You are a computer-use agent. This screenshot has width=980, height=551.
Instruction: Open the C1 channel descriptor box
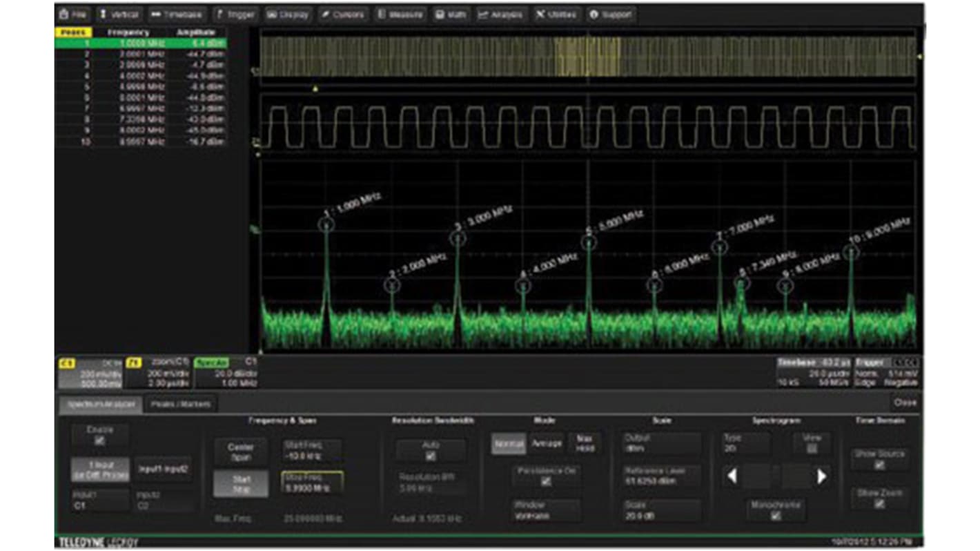click(x=90, y=373)
